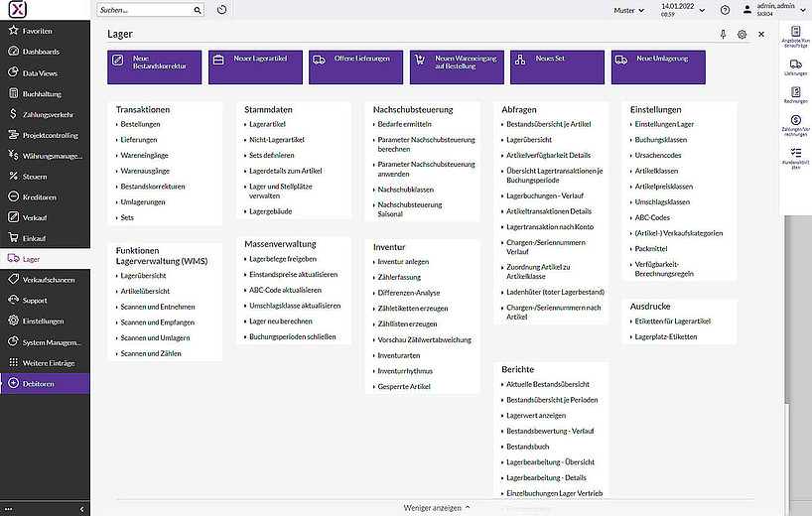Select the Einkauf text label in sidebar
This screenshot has width=812, height=516.
(34, 238)
